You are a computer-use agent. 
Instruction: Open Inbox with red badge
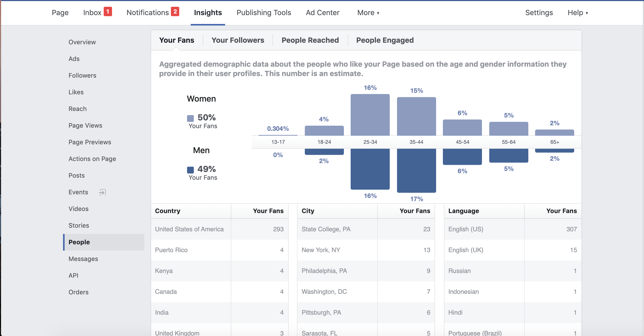pyautogui.click(x=97, y=13)
